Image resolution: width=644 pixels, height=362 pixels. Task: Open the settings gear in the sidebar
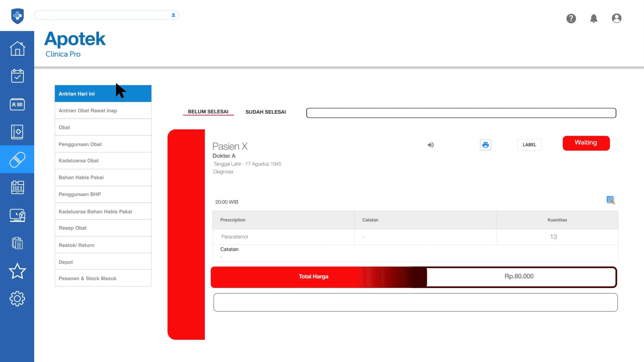click(17, 298)
